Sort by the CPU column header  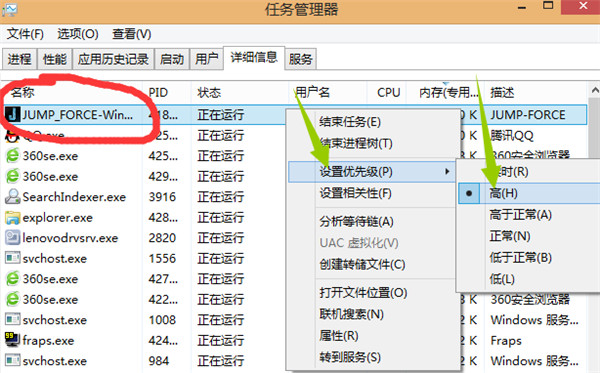pyautogui.click(x=388, y=92)
